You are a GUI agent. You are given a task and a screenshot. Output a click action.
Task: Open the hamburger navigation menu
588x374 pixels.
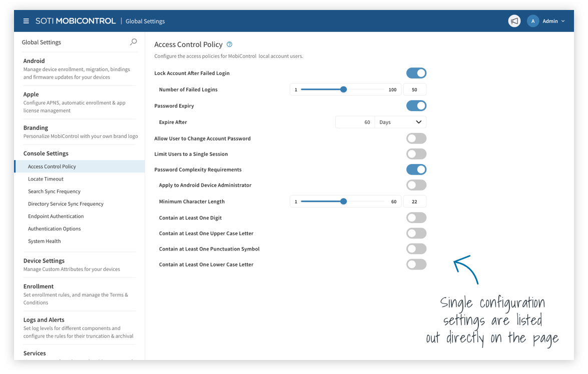coord(26,20)
